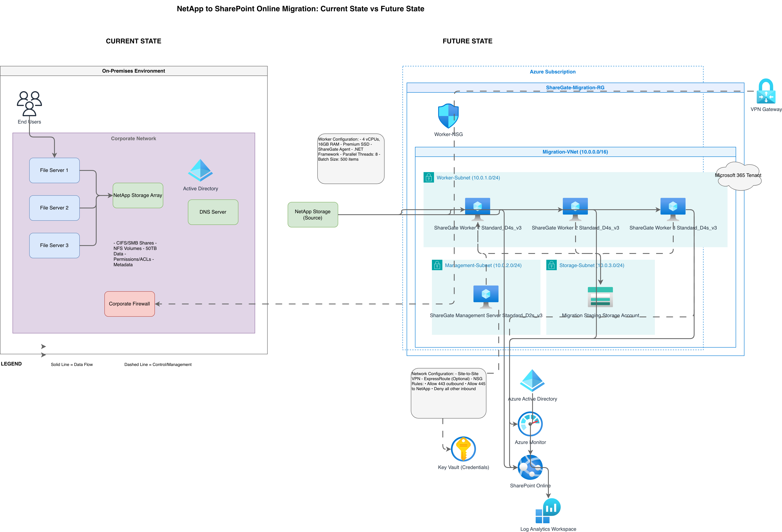This screenshot has height=532, width=782.
Task: Select the File Server 1 box
Action: tap(54, 170)
